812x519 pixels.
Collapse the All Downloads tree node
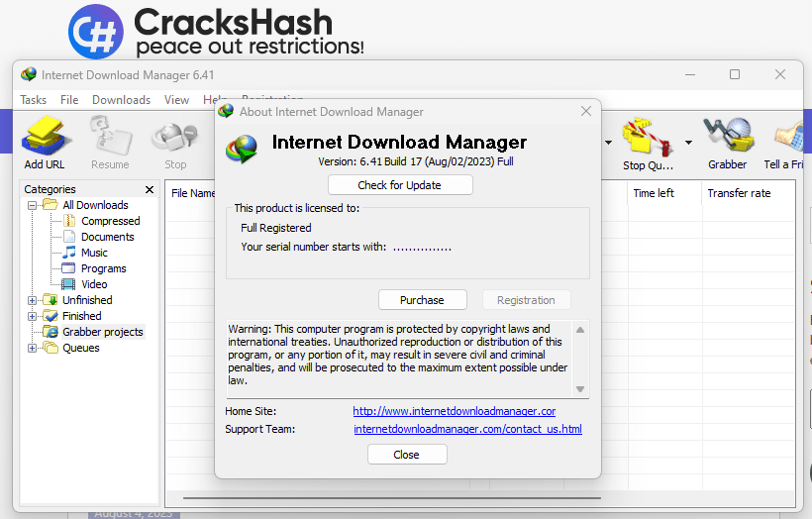click(32, 205)
